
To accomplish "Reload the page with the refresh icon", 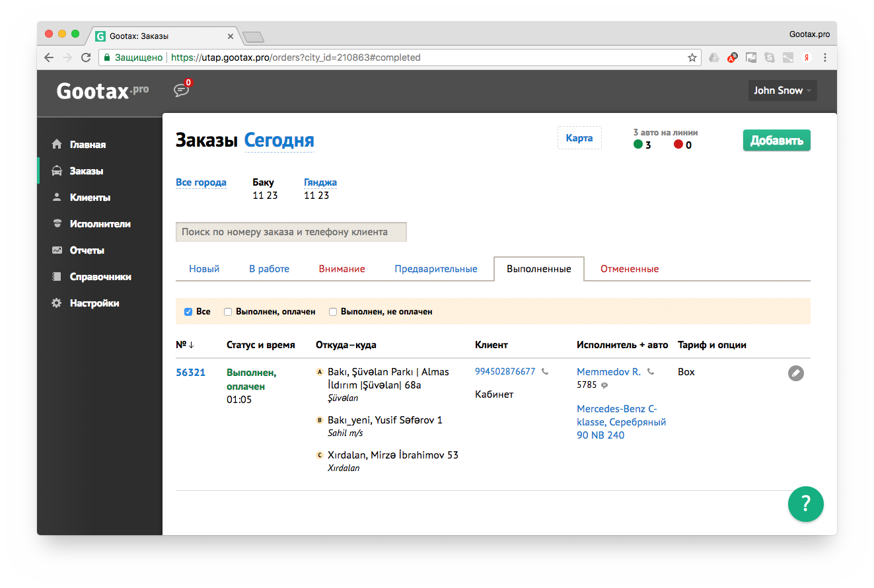I will pyautogui.click(x=86, y=57).
